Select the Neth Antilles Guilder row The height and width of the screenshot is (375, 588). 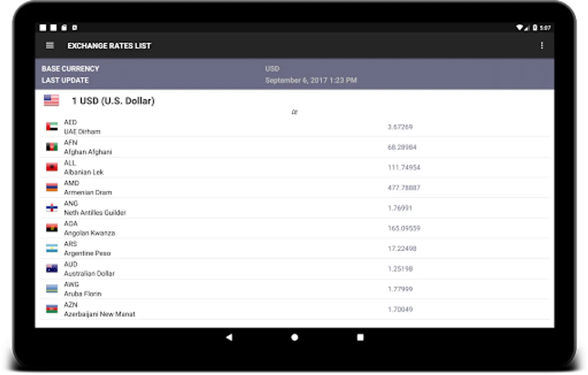[x=295, y=208]
